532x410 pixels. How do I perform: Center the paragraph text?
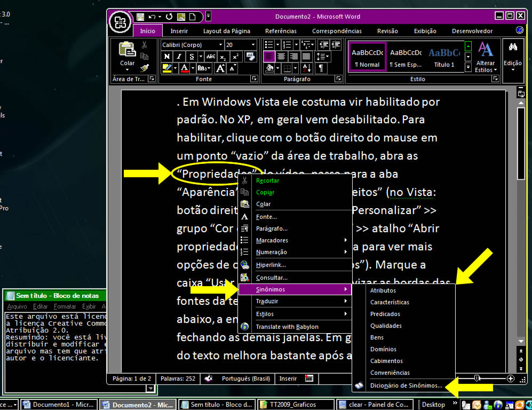[281, 57]
